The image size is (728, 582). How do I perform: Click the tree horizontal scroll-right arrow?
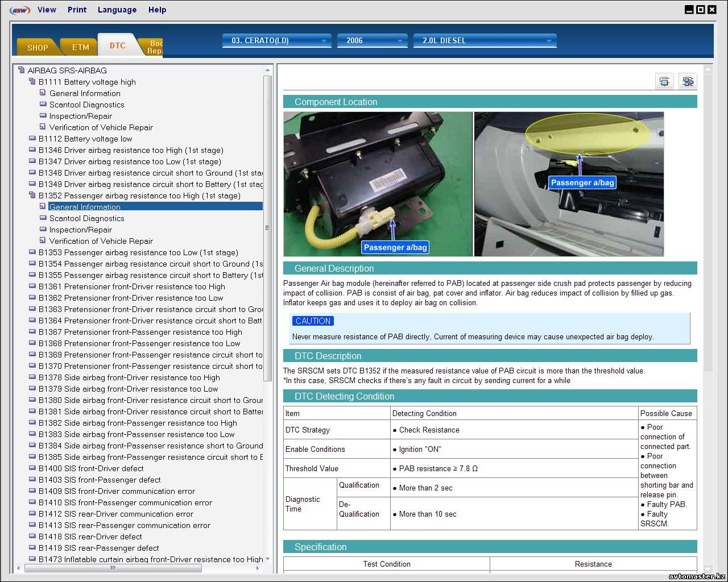coord(258,568)
